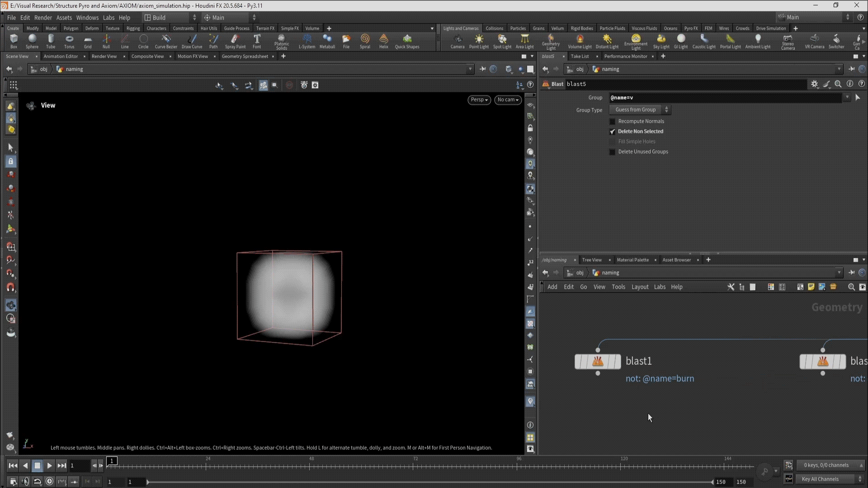Open the Render menu
This screenshot has height=488, width=868.
tap(43, 18)
